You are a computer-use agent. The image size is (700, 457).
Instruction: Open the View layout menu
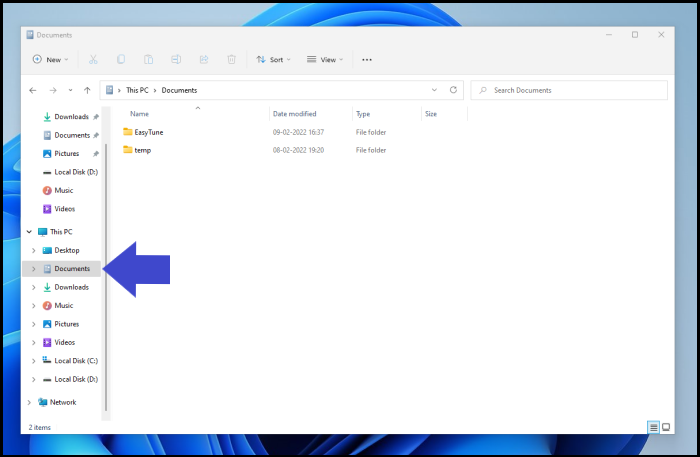pos(326,60)
